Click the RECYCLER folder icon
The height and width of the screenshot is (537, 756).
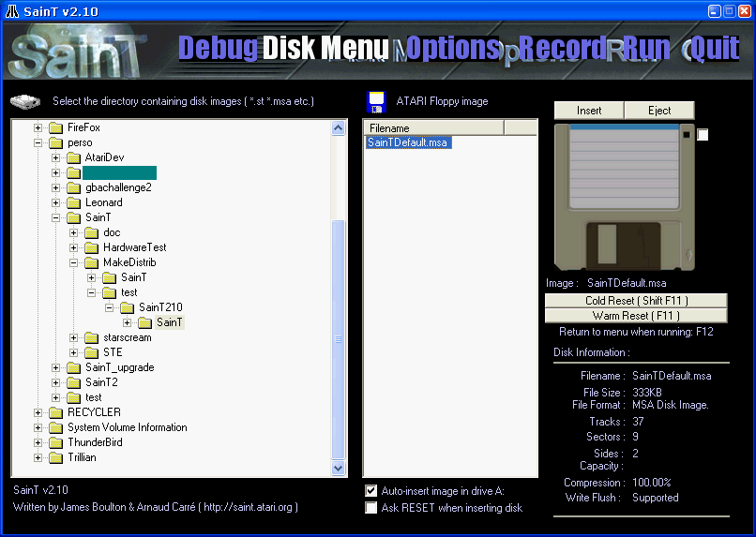point(55,412)
